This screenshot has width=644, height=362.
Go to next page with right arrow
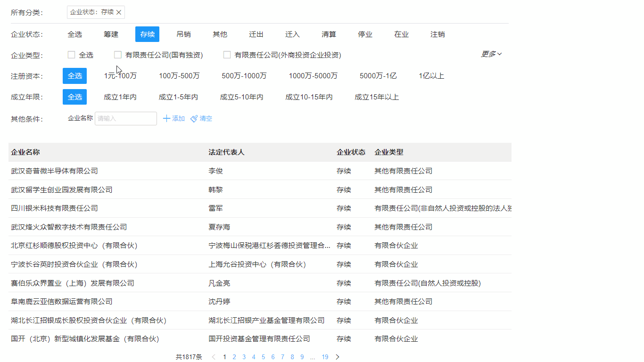pyautogui.click(x=338, y=357)
